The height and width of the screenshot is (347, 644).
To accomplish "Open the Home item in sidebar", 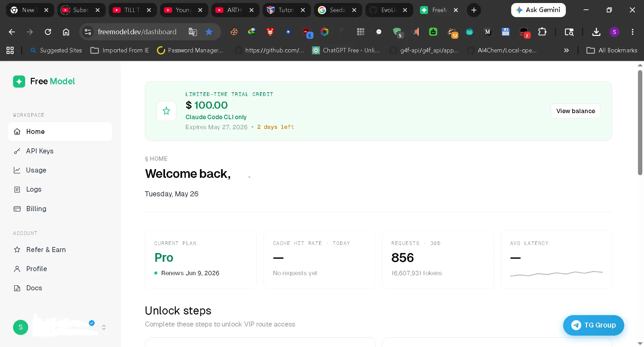I will 60,132.
